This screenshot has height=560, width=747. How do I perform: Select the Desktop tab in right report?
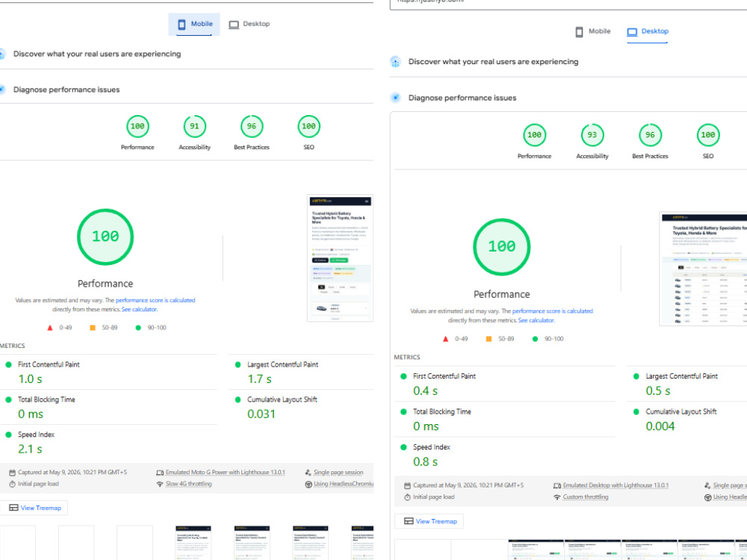tap(648, 31)
